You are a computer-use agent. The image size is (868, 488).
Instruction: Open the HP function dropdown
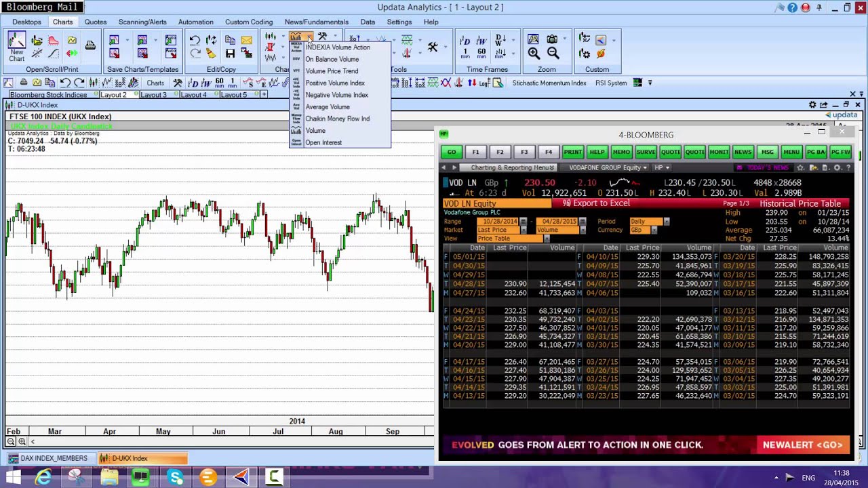coord(662,167)
